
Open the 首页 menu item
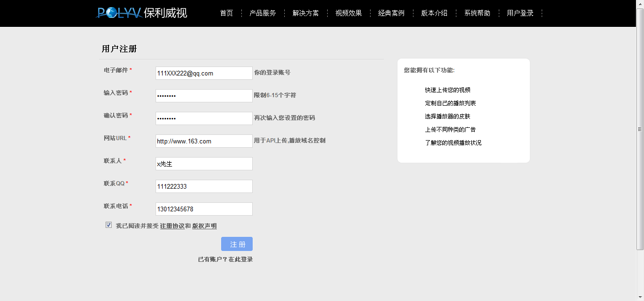point(226,13)
